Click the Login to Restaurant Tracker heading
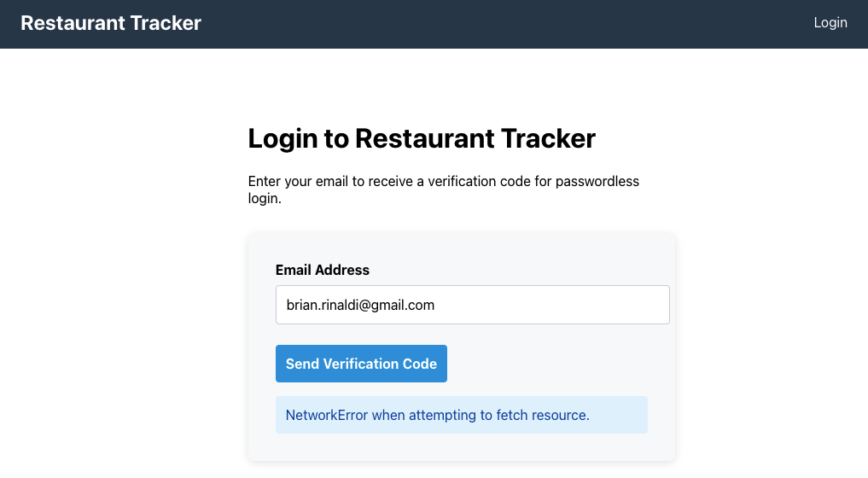Screen dimensions: 868x478 pyautogui.click(x=422, y=138)
